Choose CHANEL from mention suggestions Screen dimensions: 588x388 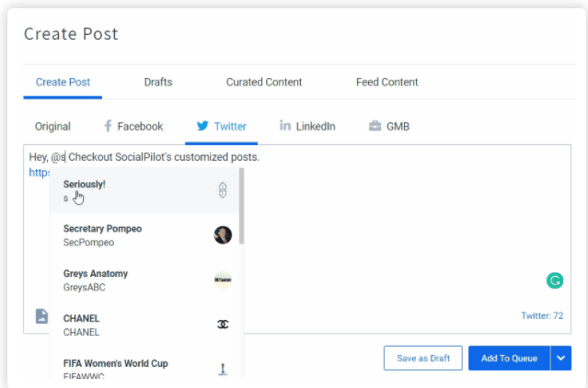pos(144,325)
